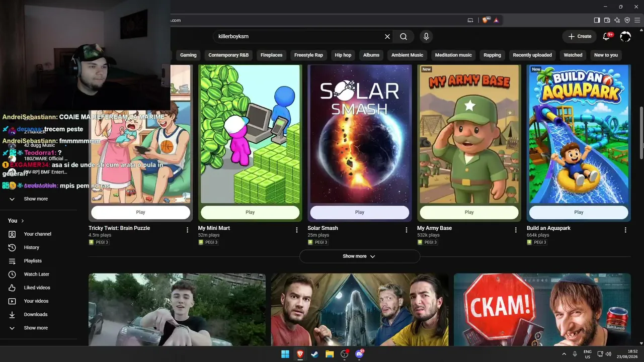Viewport: 644px width, 362px height.
Task: Select the Recently uploaded chip
Action: click(x=532, y=55)
